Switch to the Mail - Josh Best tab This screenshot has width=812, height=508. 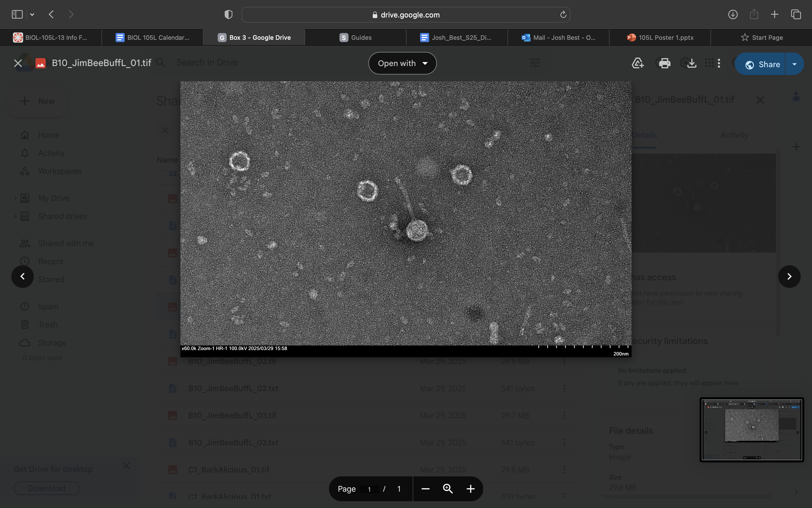558,38
